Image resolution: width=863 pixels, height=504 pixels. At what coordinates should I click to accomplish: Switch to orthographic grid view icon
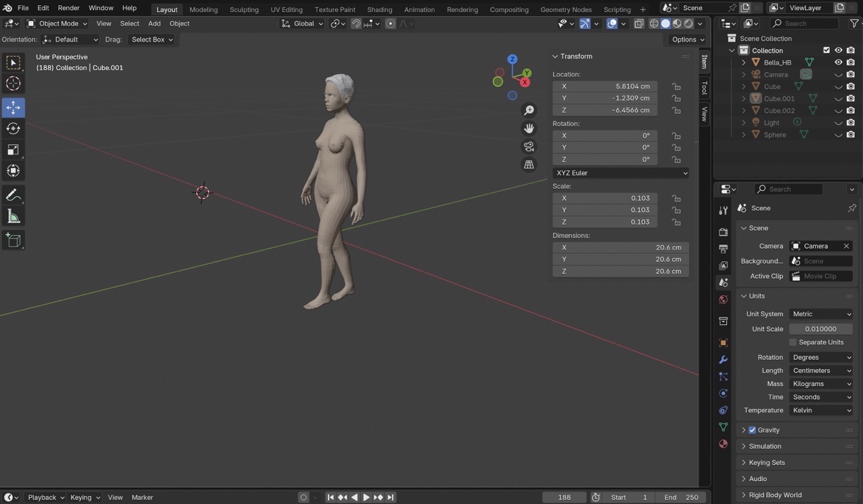[529, 164]
